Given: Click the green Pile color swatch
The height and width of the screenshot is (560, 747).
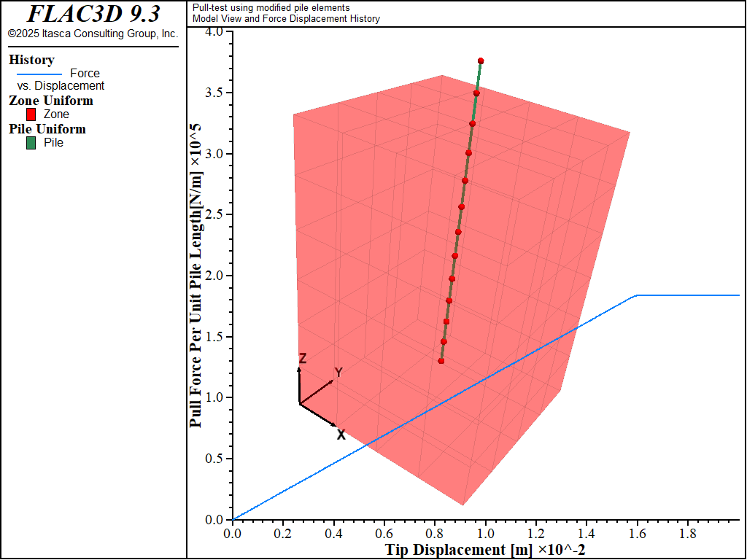Looking at the screenshot, I should tap(31, 143).
